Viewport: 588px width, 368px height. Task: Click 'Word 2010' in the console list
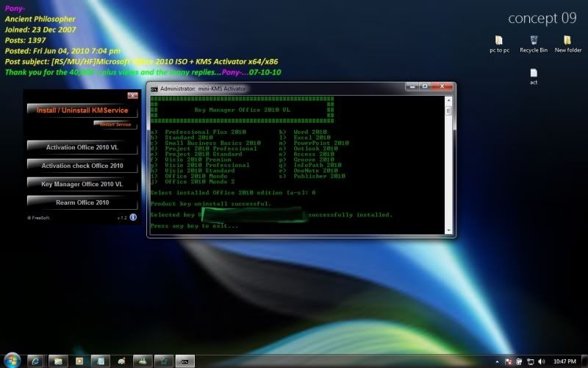click(309, 132)
